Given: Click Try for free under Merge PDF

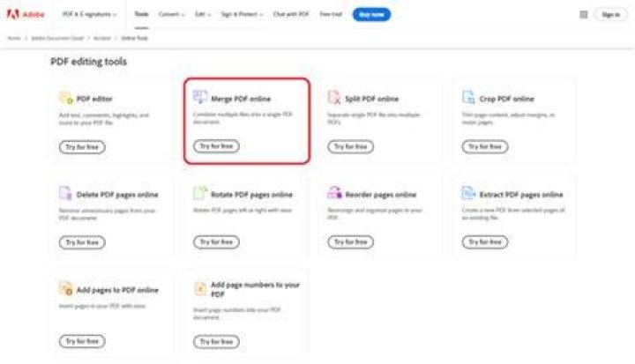Looking at the screenshot, I should click(216, 146).
